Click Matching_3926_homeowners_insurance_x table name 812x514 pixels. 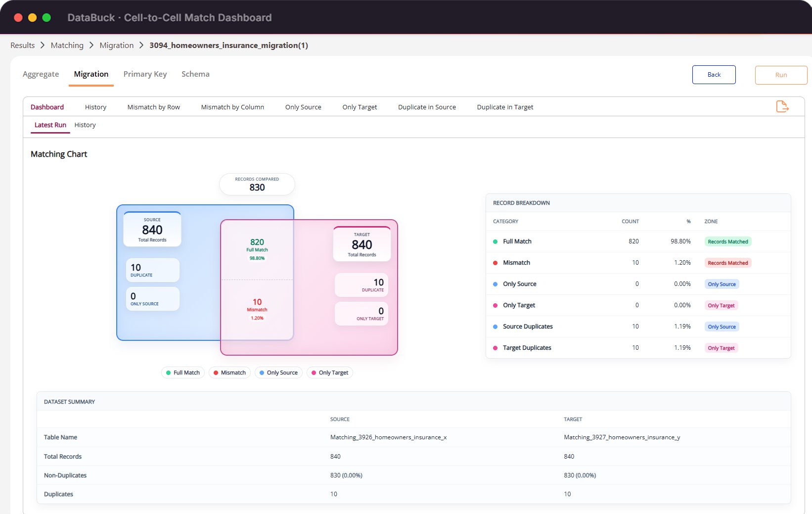[x=388, y=437]
